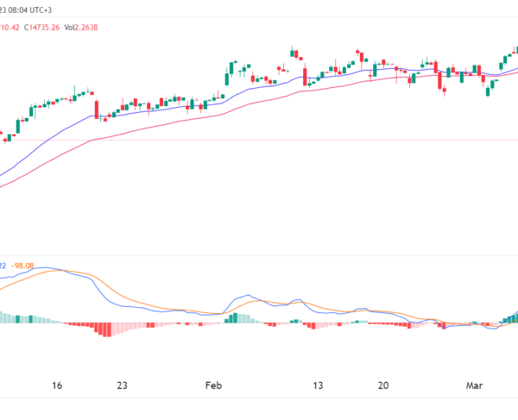Click the 20 date label on time axis

pyautogui.click(x=382, y=385)
